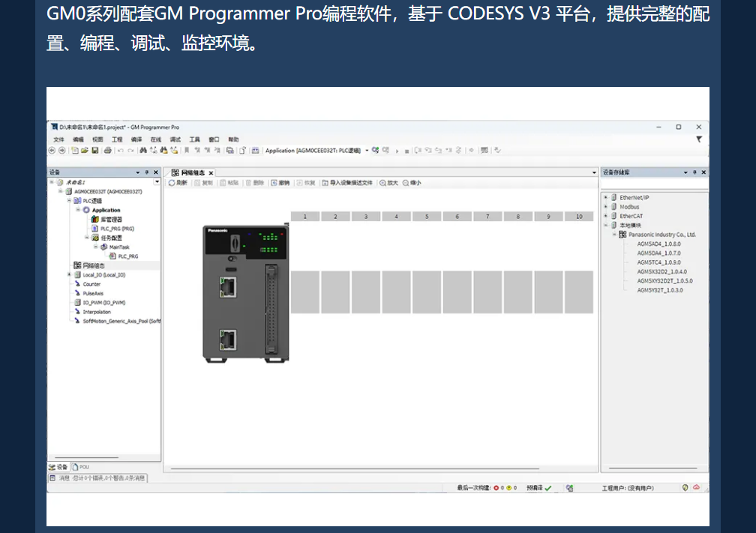Click the monitor icon next to precompile status
Screen dimensions: 756x533
570,488
